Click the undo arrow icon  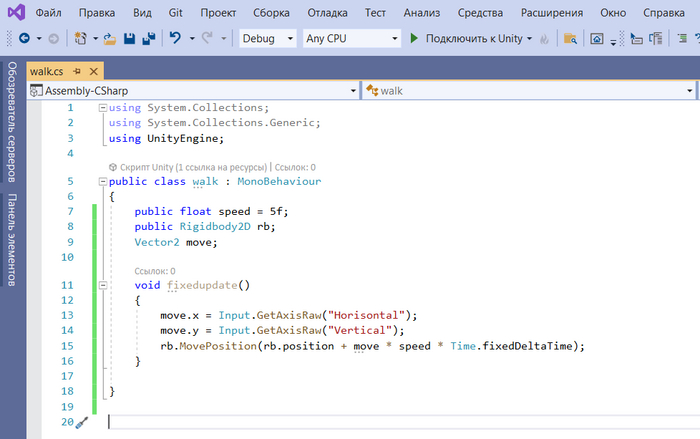175,38
